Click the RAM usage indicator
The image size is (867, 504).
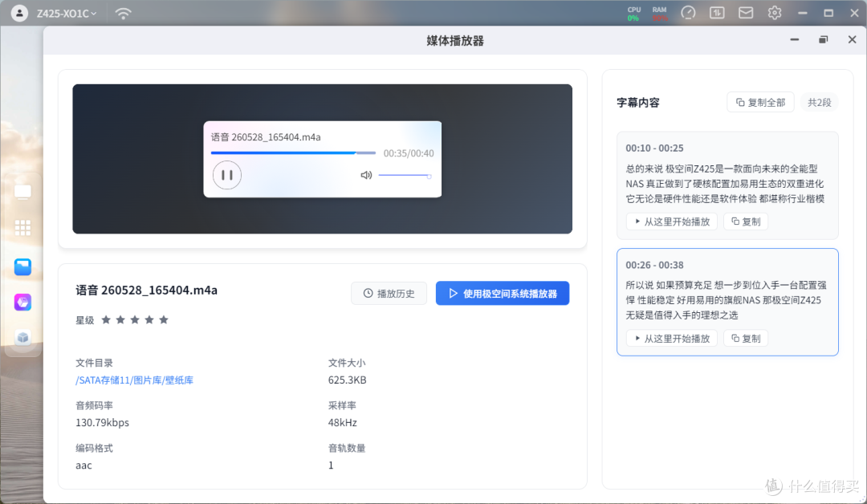[659, 14]
